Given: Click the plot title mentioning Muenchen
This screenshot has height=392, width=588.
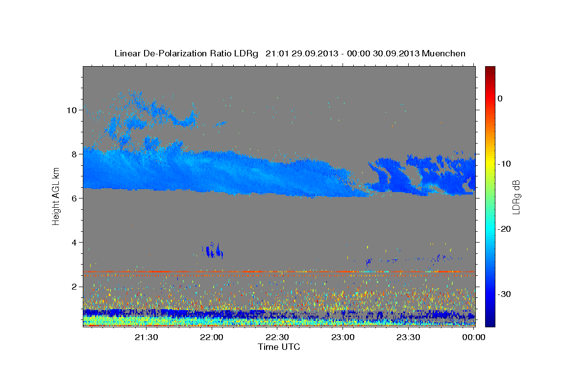Looking at the screenshot, I should [x=290, y=53].
